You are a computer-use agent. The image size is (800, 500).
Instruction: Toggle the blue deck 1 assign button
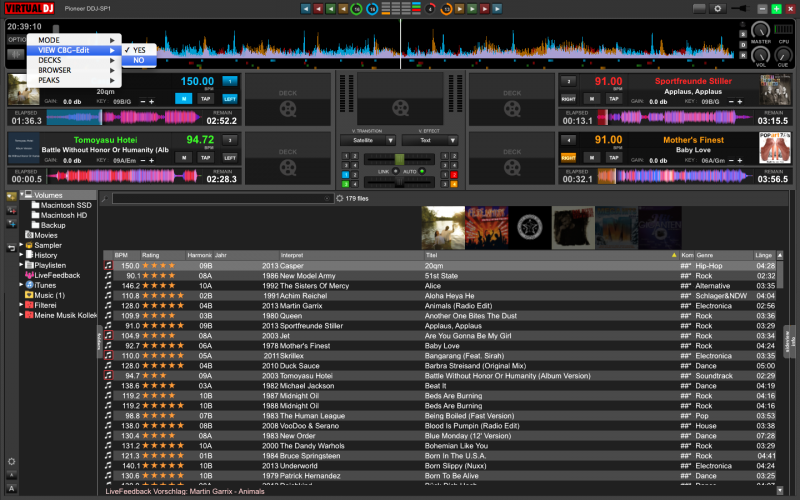(345, 175)
